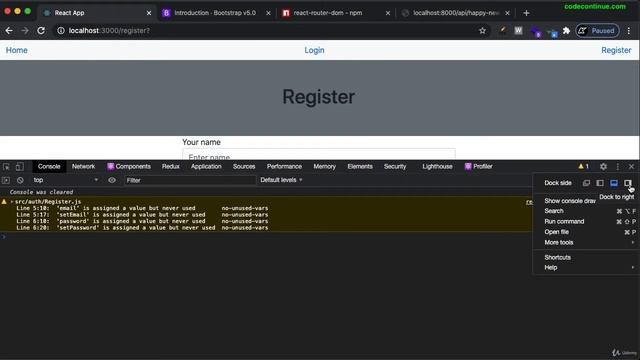This screenshot has height=360, width=640.
Task: Open the Memory tab
Action: tap(324, 167)
